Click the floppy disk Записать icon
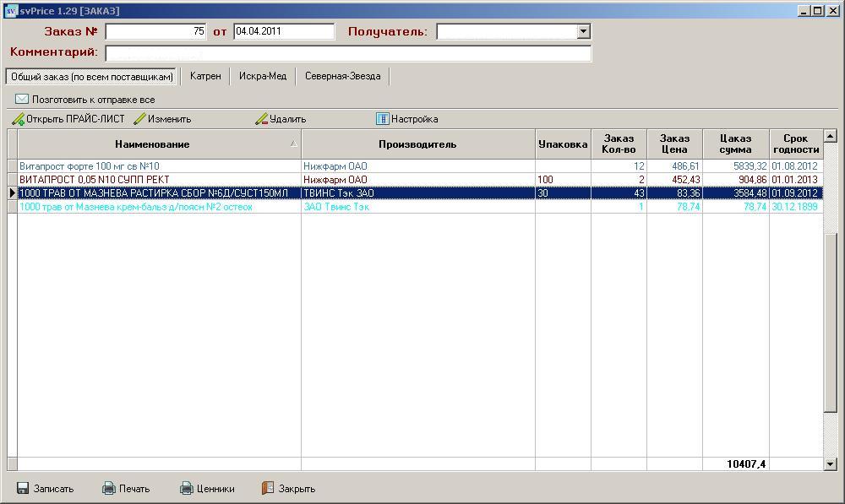The height and width of the screenshot is (504, 845). click(x=23, y=488)
